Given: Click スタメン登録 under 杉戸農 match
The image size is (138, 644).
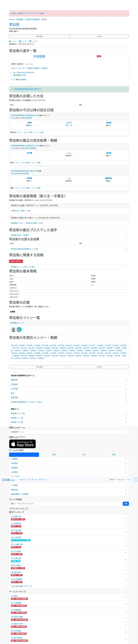Looking at the screenshot, I should [25, 163].
